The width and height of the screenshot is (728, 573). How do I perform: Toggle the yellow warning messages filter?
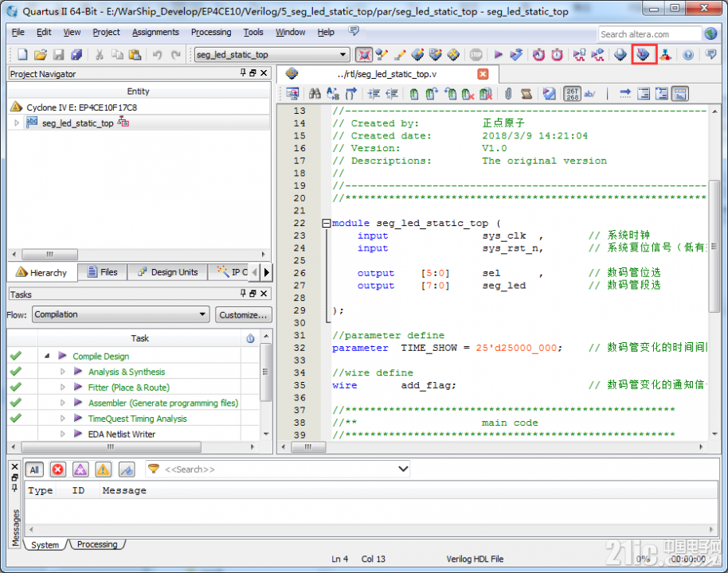tap(103, 470)
